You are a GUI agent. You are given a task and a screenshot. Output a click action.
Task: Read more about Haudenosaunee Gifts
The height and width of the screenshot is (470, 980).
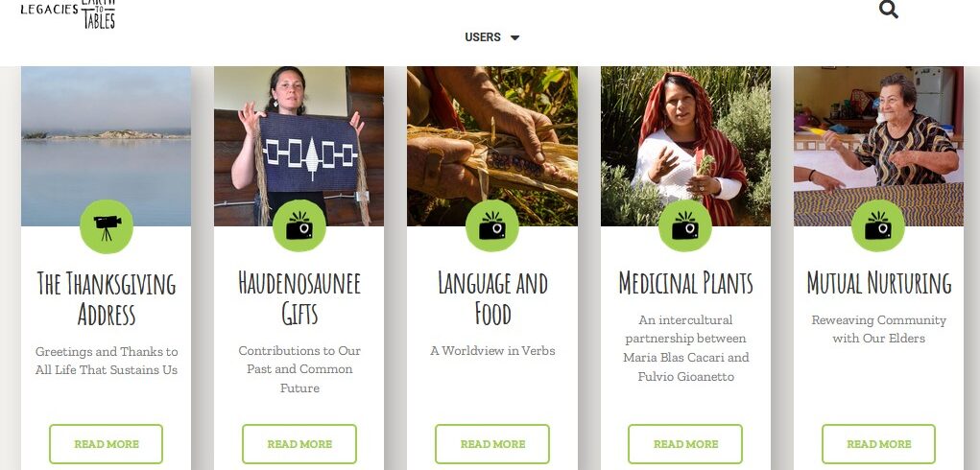[299, 444]
